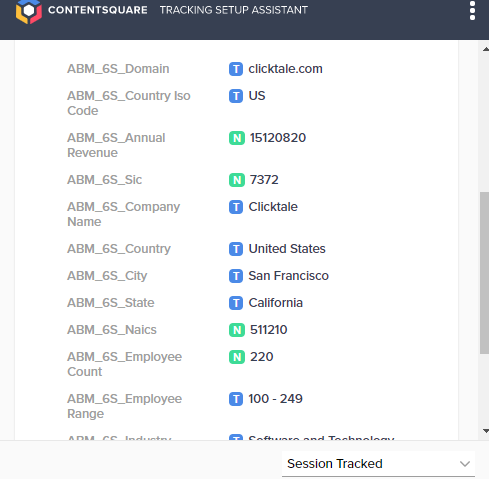Click the N icon next to 7372
489x479 pixels.
[237, 180]
